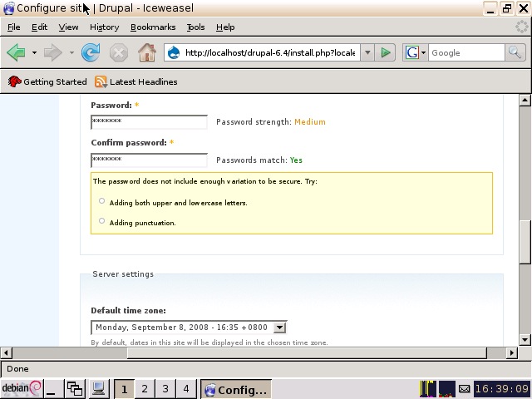The height and width of the screenshot is (399, 532).
Task: Open the back history dropdown arrow
Action: pyautogui.click(x=34, y=53)
